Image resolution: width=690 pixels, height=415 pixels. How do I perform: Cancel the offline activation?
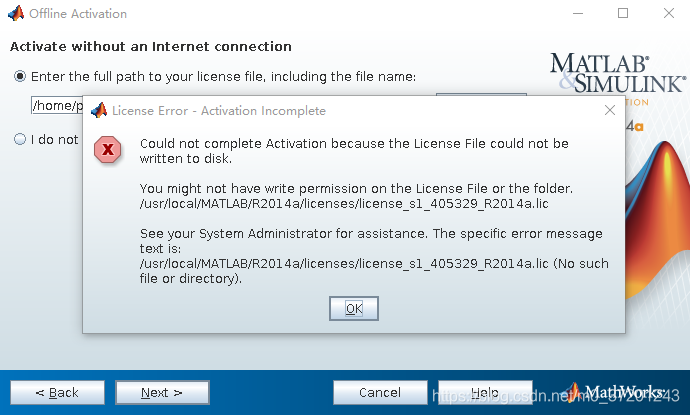(379, 393)
